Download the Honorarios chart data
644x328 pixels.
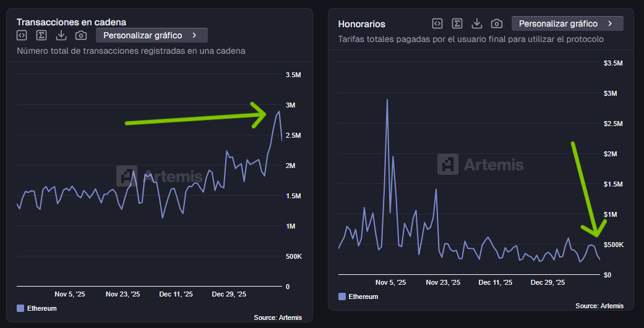pyautogui.click(x=477, y=23)
